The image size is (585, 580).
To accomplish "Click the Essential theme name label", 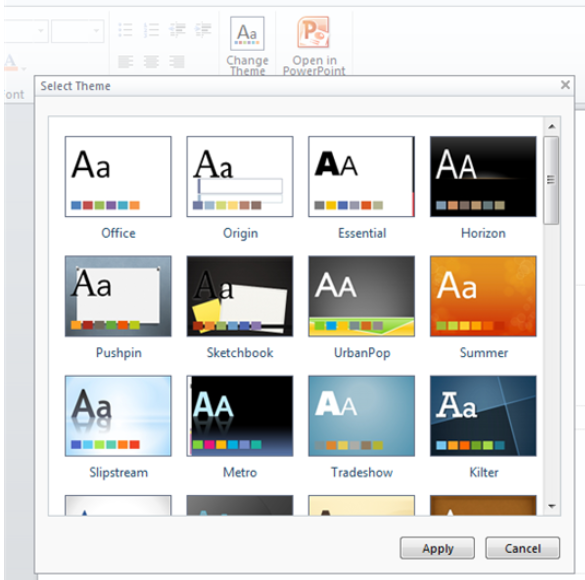I will pyautogui.click(x=362, y=233).
